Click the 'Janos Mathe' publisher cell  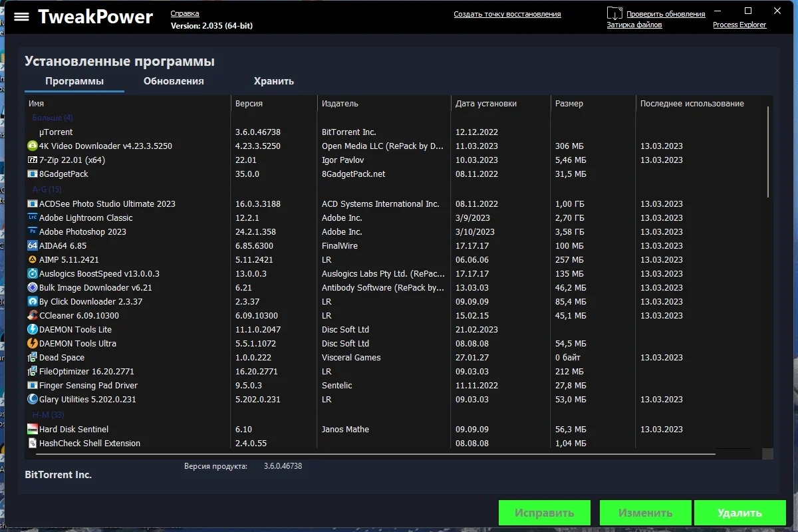pos(345,429)
